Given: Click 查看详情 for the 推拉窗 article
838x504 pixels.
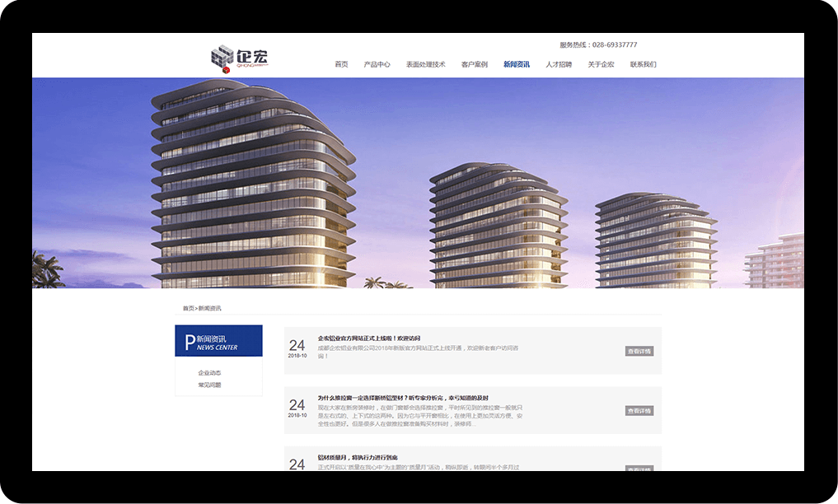Looking at the screenshot, I should (639, 410).
